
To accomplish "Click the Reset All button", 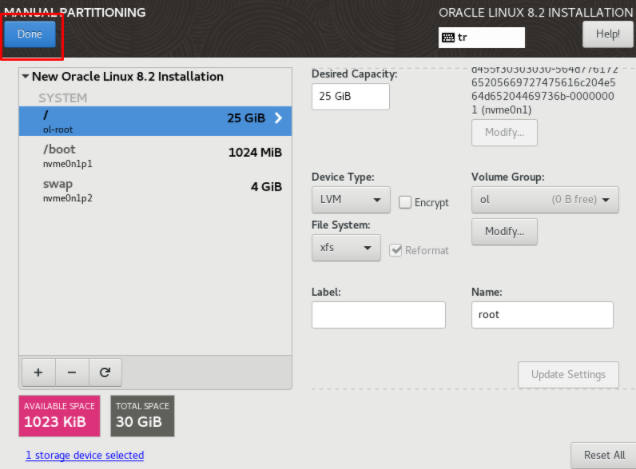I will [x=604, y=455].
